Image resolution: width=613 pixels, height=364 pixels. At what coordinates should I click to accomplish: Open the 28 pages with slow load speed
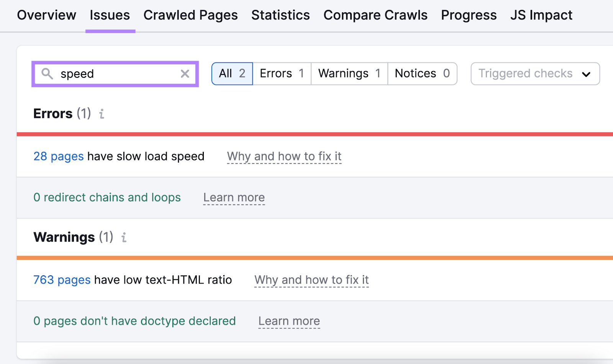pyautogui.click(x=58, y=156)
